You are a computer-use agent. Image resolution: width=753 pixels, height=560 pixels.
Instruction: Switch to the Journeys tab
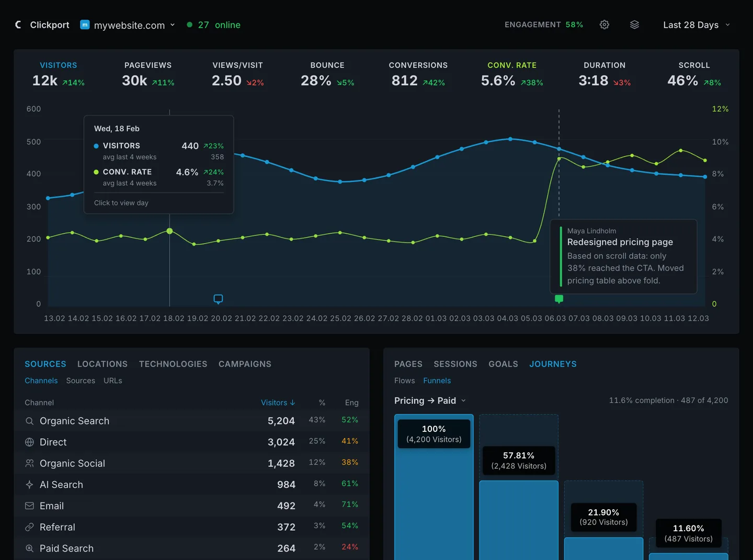click(553, 364)
